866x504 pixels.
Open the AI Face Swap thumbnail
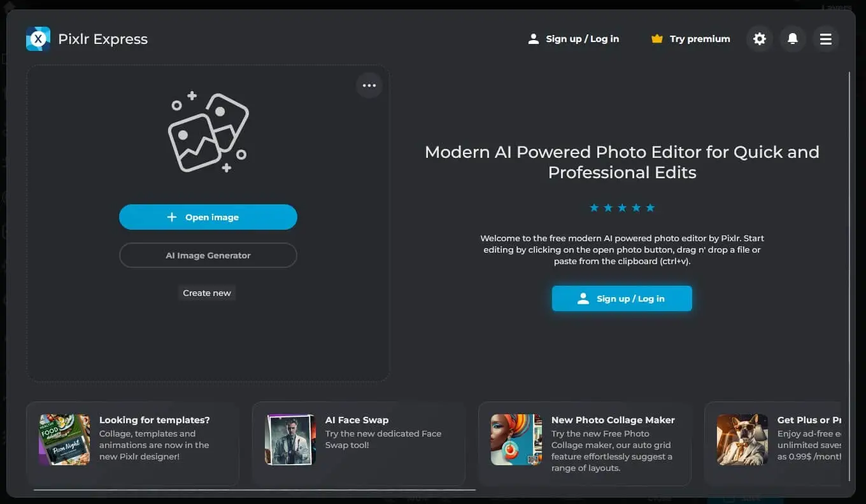point(290,440)
